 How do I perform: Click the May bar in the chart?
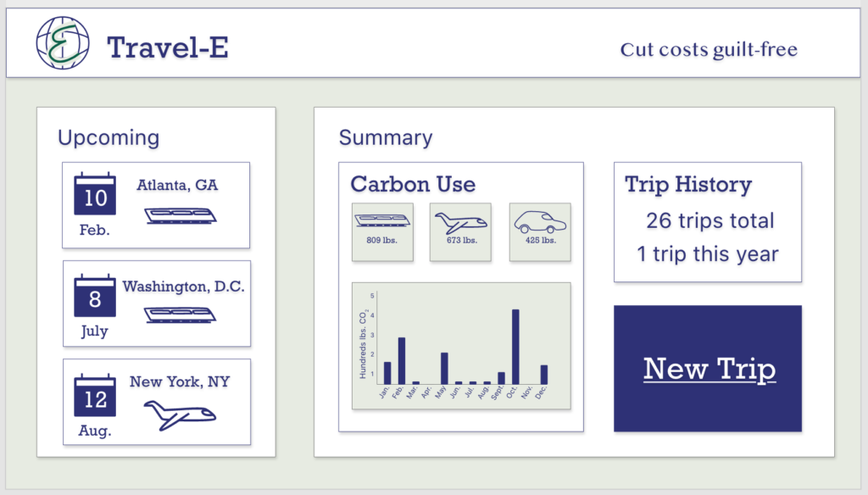pos(444,368)
